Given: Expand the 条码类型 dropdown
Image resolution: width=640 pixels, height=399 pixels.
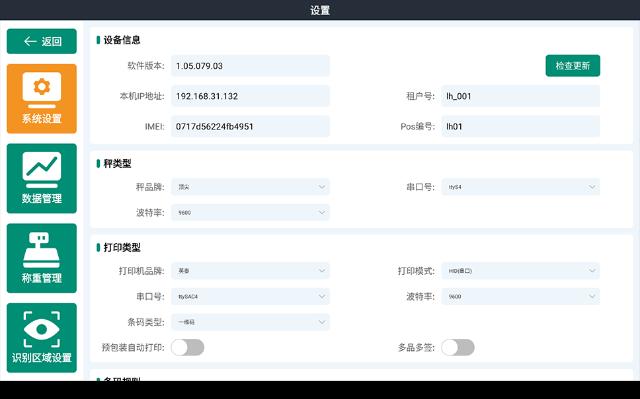Looking at the screenshot, I should 250,322.
